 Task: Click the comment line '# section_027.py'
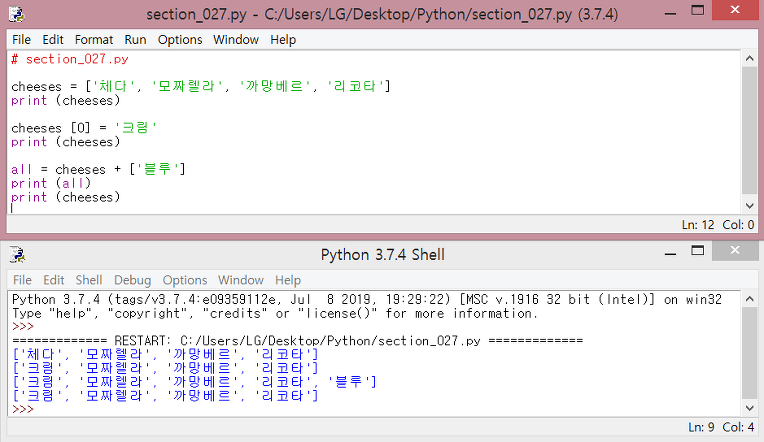point(70,59)
